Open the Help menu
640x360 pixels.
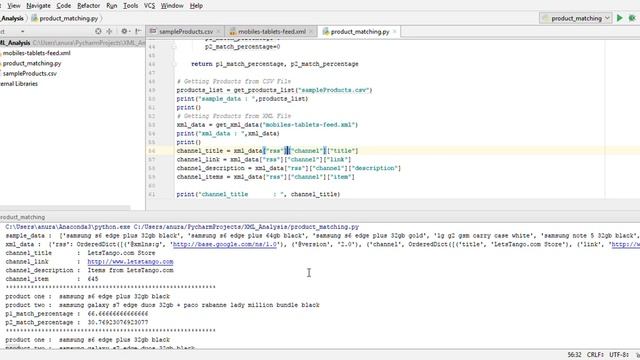[196, 6]
